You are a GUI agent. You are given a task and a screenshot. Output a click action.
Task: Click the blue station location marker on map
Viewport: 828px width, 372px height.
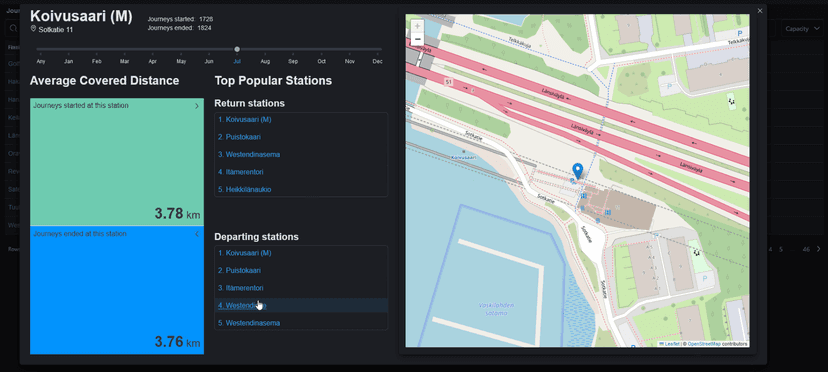pos(578,171)
